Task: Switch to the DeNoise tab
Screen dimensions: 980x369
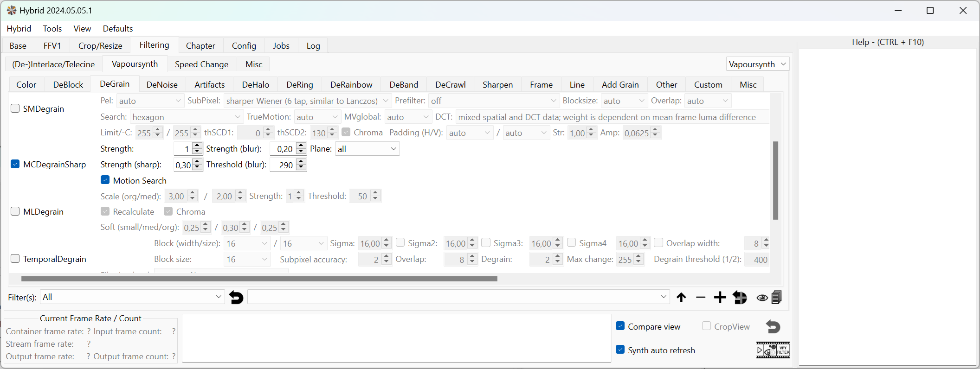Action: [162, 84]
